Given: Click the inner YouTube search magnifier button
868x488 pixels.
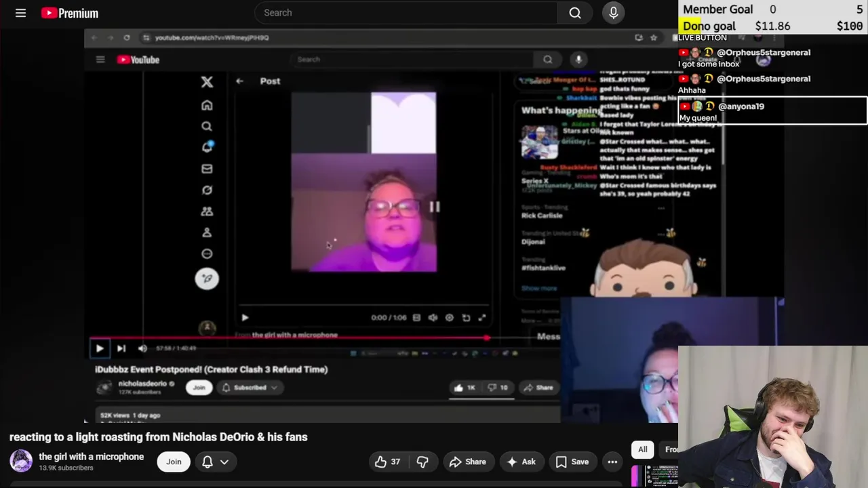Looking at the screenshot, I should click(x=548, y=60).
